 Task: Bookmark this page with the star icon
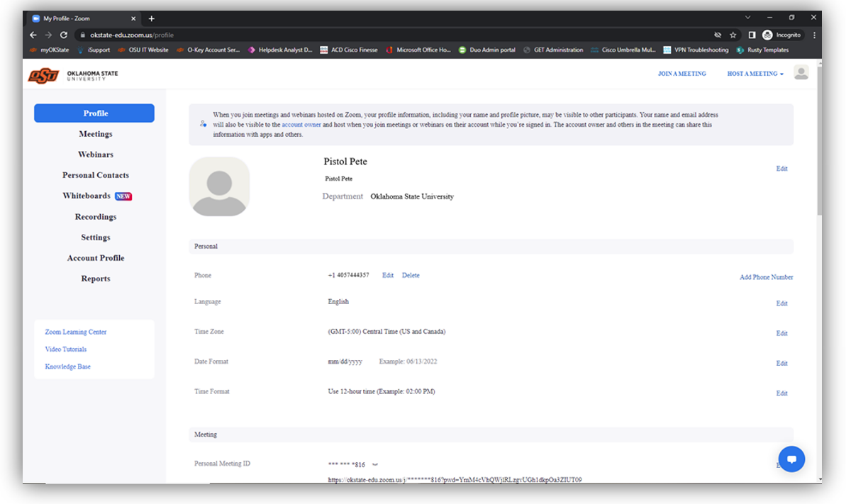pos(733,33)
